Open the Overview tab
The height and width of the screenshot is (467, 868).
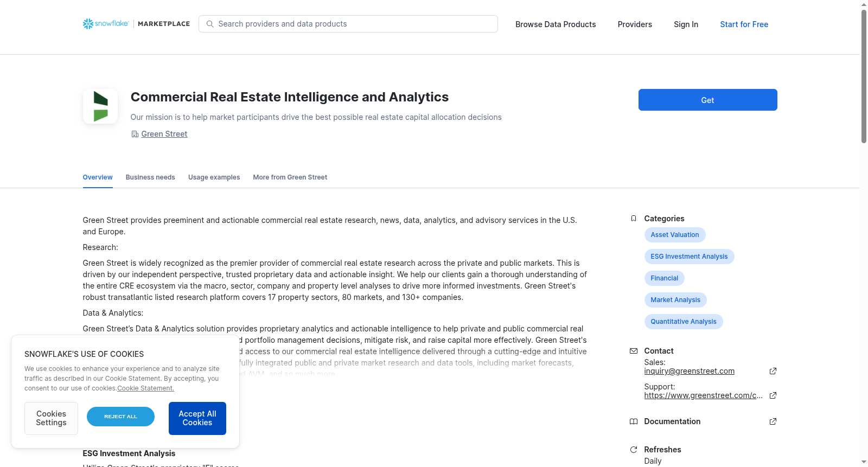click(98, 177)
